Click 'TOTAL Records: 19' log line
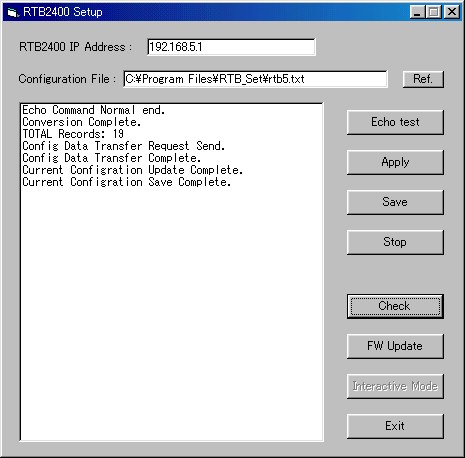The width and height of the screenshot is (465, 458). [x=73, y=134]
